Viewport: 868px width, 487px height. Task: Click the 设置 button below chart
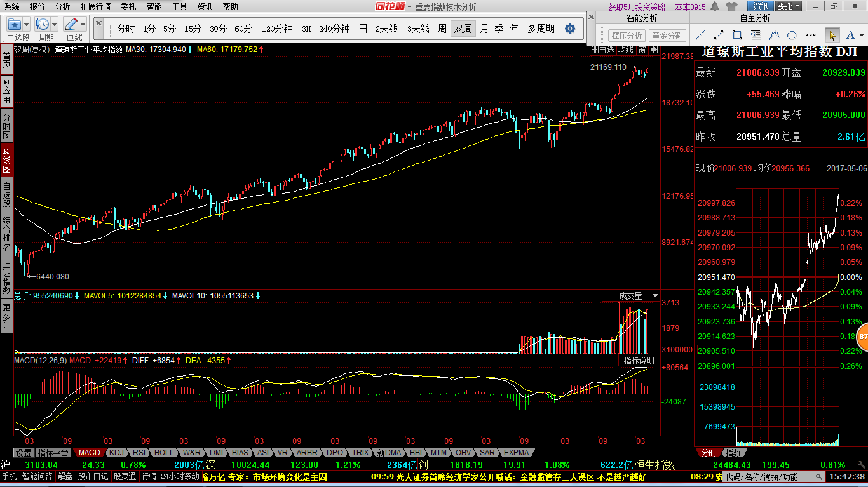tap(24, 453)
